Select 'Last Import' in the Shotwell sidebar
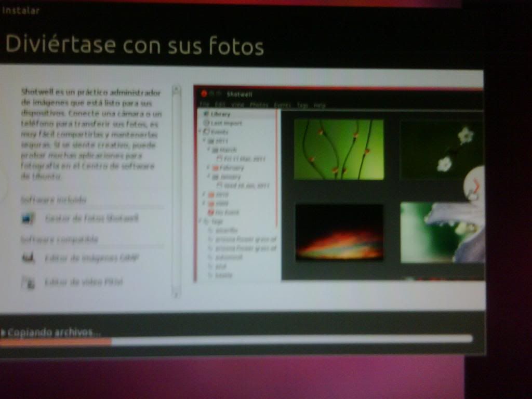Screen dimensions: 532x399 [x=222, y=123]
